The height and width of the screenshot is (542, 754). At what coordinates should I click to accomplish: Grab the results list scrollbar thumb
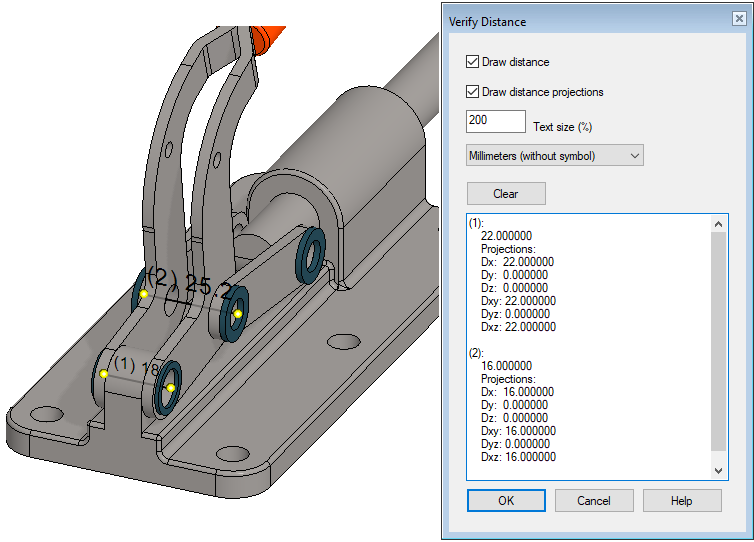[718, 340]
